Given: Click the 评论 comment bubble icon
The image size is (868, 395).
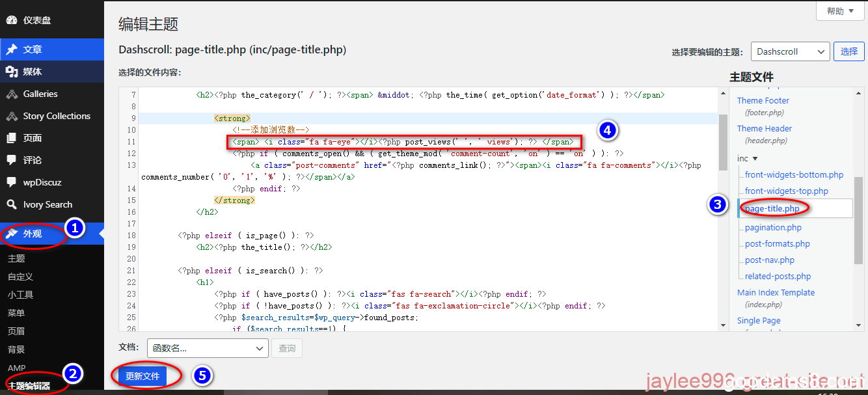Looking at the screenshot, I should (12, 160).
